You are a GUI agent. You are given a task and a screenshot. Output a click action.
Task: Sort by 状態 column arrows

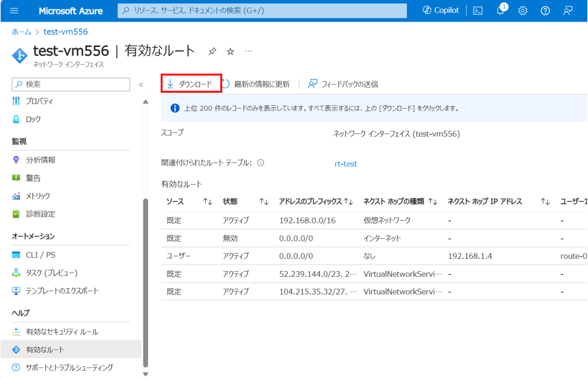pyautogui.click(x=264, y=202)
